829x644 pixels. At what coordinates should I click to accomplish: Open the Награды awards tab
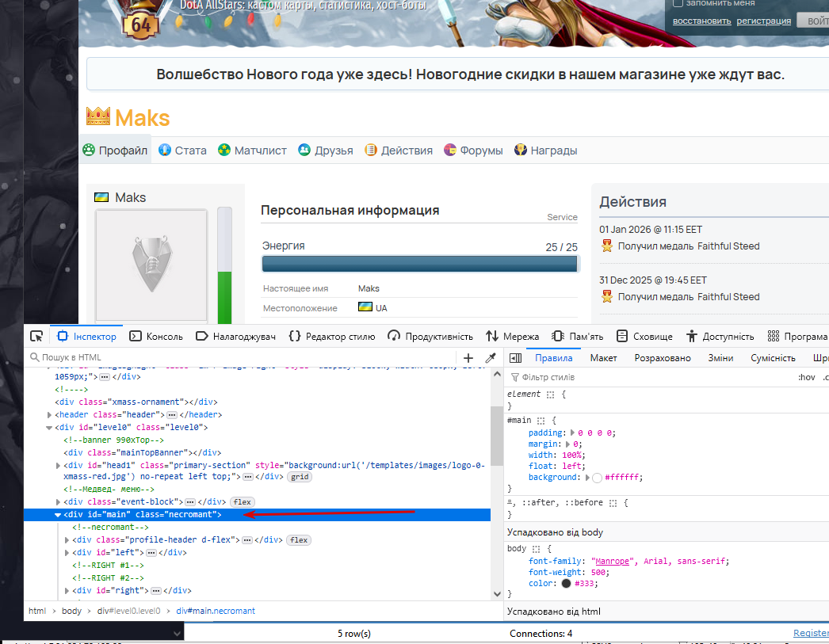tap(545, 151)
